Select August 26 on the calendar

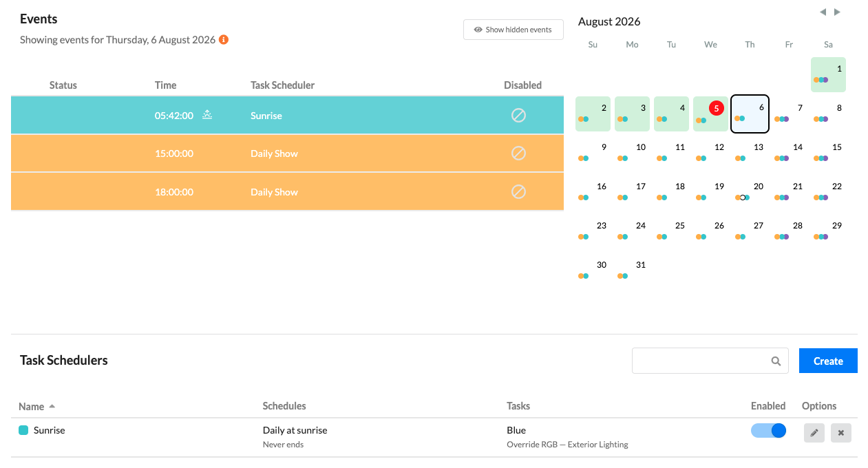[x=710, y=231]
